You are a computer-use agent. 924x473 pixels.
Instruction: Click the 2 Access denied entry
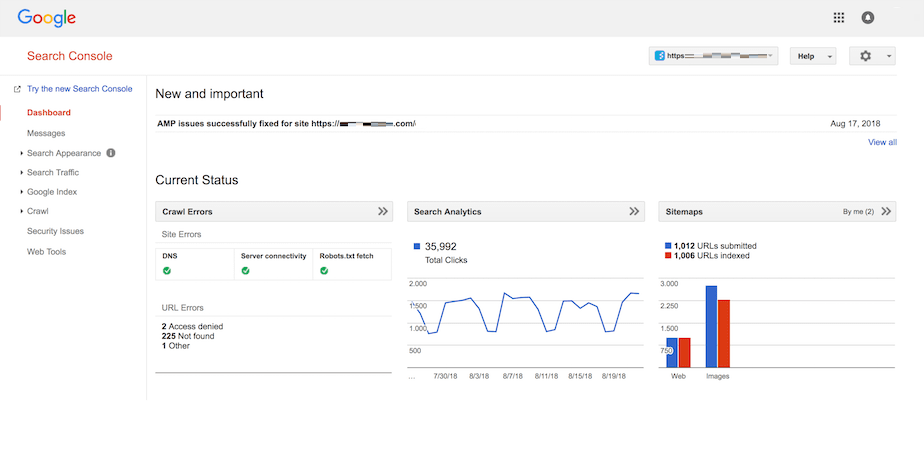click(192, 326)
